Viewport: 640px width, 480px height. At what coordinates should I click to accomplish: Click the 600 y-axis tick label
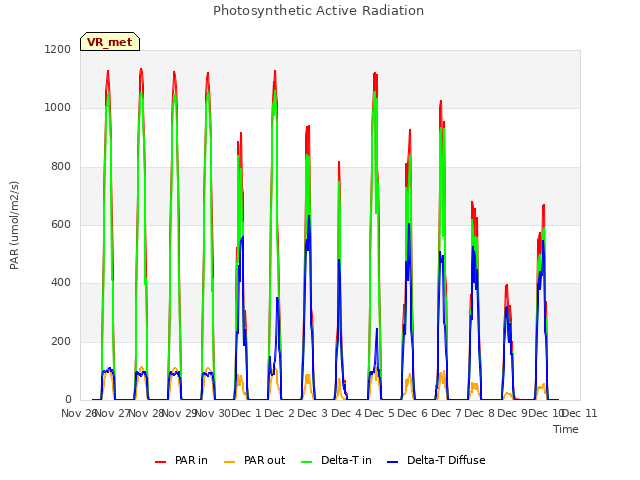[x=61, y=224]
